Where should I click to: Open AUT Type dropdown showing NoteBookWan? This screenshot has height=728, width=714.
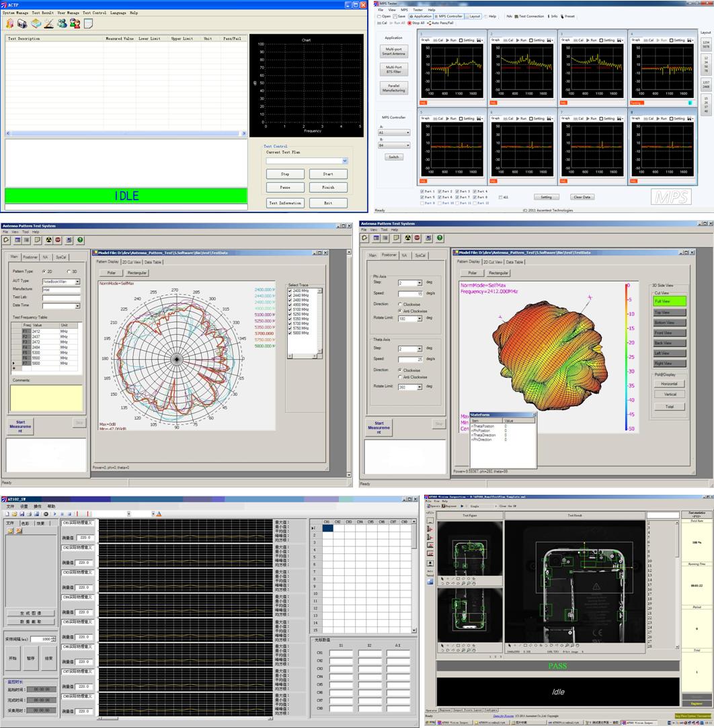(x=77, y=282)
